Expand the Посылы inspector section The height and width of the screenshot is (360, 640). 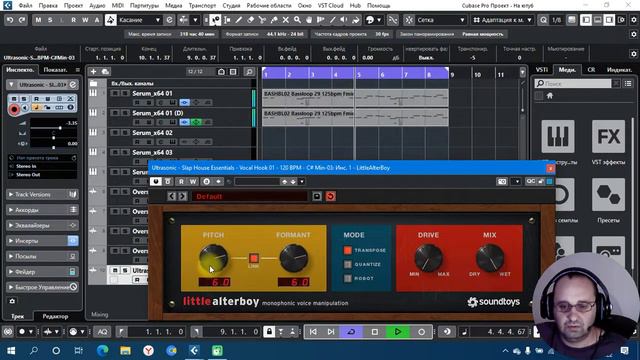coord(42,256)
